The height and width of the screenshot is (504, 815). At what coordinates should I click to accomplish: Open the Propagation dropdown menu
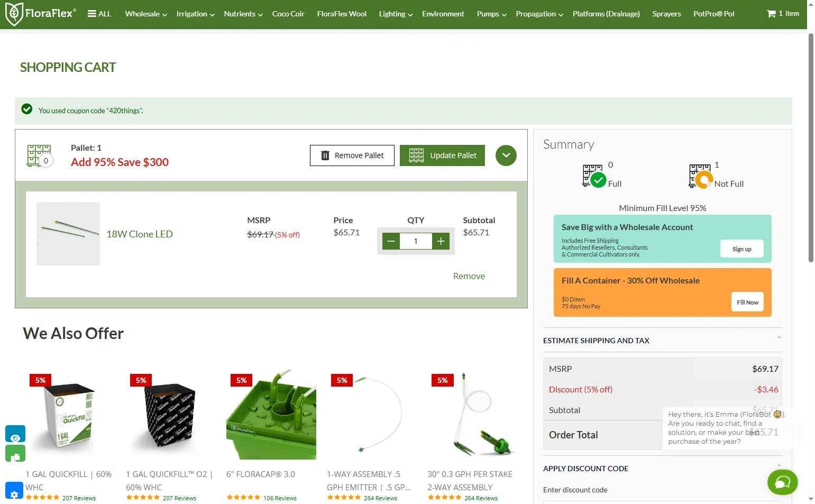coord(539,14)
